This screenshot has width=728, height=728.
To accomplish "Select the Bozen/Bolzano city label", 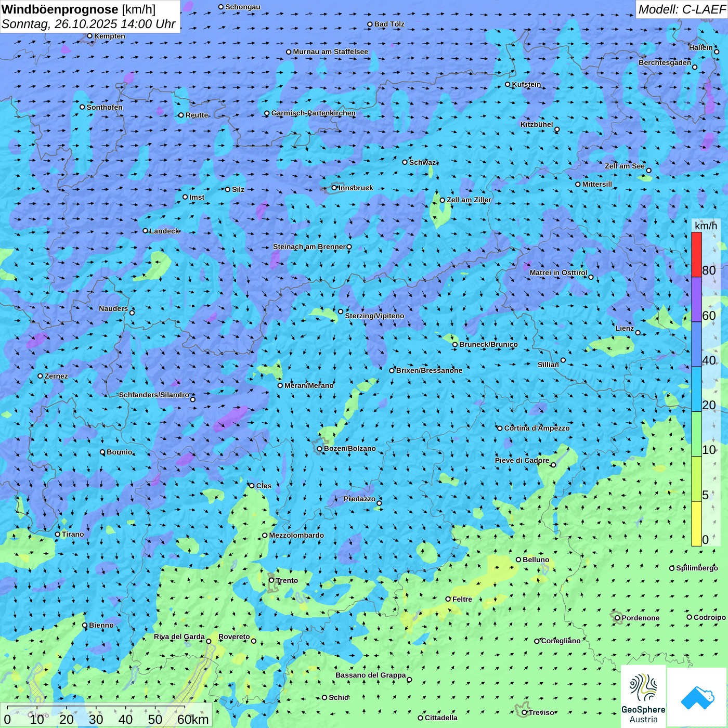I will 349,448.
